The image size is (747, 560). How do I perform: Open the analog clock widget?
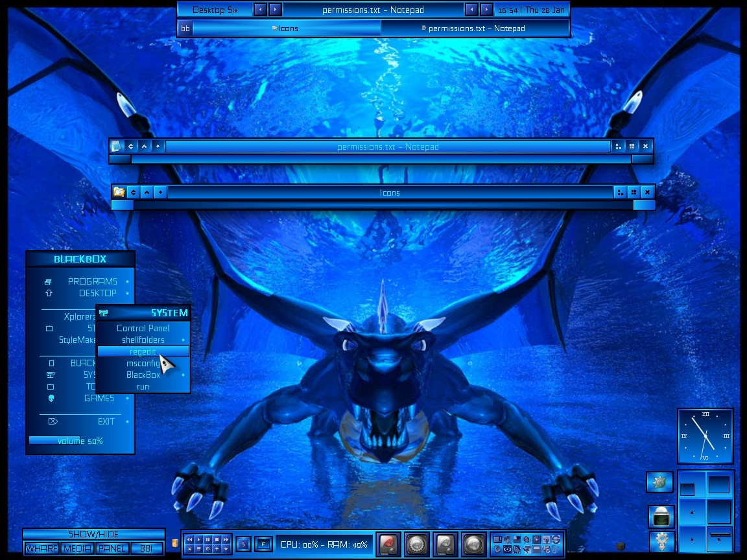[x=705, y=436]
